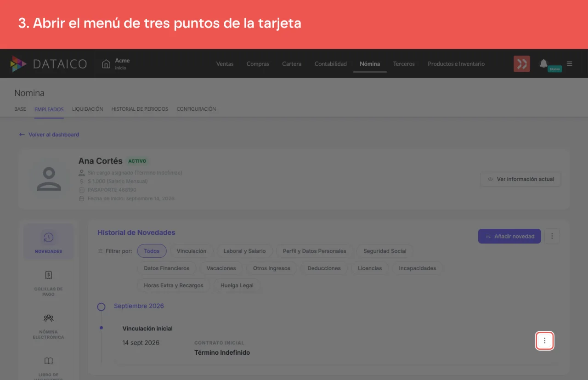Click the Ana Cortés name
588x380 pixels.
101,161
